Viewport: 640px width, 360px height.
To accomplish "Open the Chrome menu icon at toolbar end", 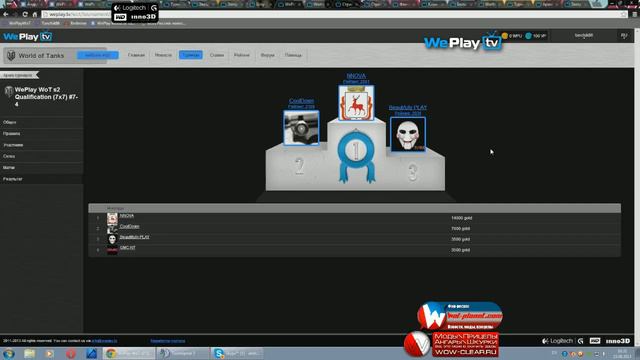I will pos(635,14).
